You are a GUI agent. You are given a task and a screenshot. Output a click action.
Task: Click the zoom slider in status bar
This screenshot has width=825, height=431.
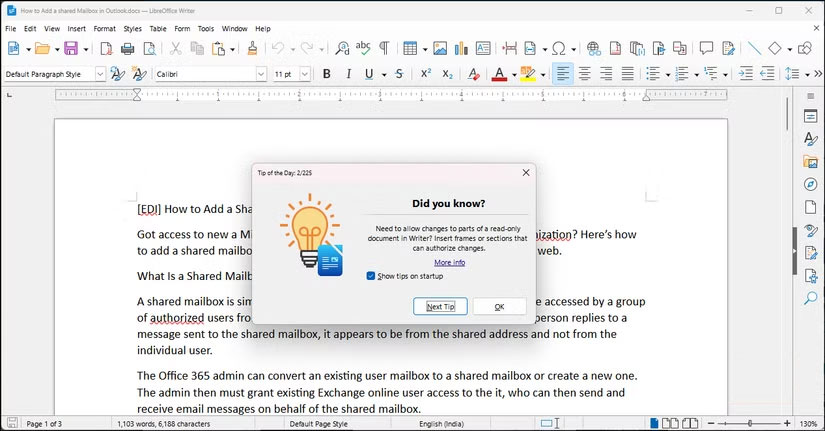tap(750, 424)
